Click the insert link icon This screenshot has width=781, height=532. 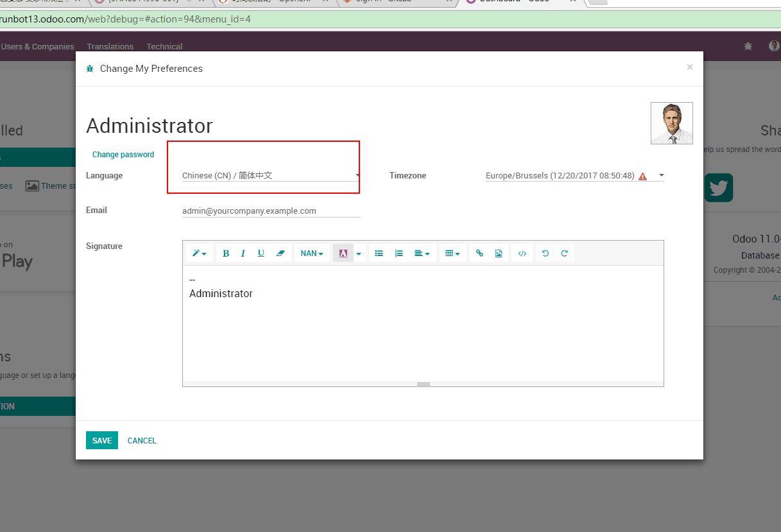(479, 253)
